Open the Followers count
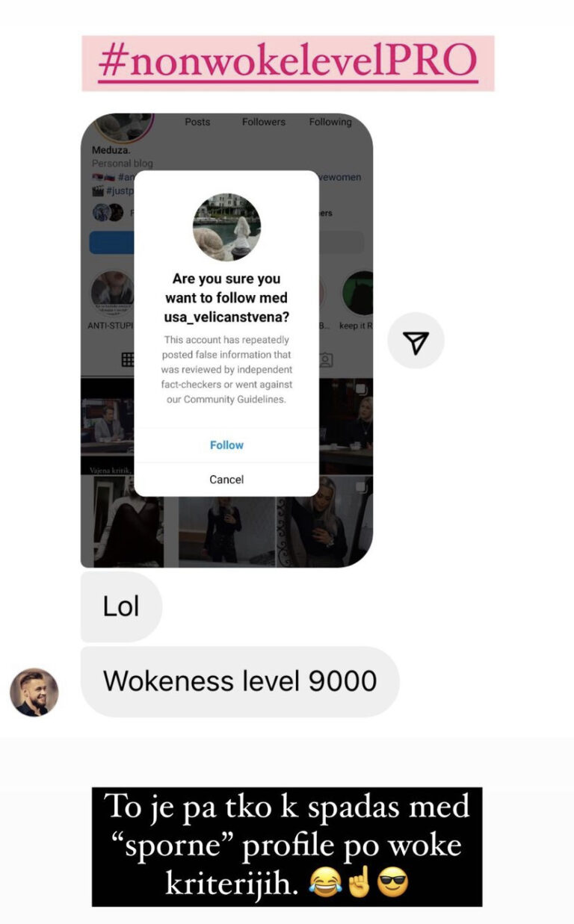This screenshot has height=924, width=574. (264, 122)
